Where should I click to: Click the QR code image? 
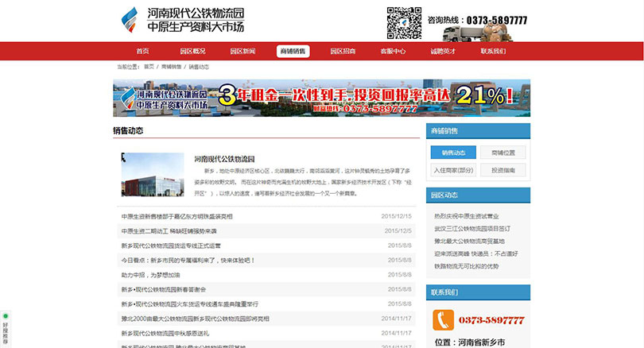point(403,21)
